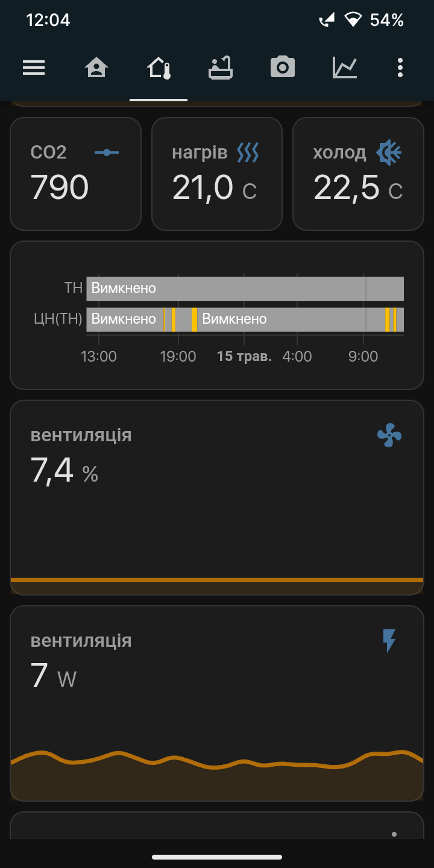Open the bathtub tab
The image size is (434, 868).
pyautogui.click(x=221, y=68)
